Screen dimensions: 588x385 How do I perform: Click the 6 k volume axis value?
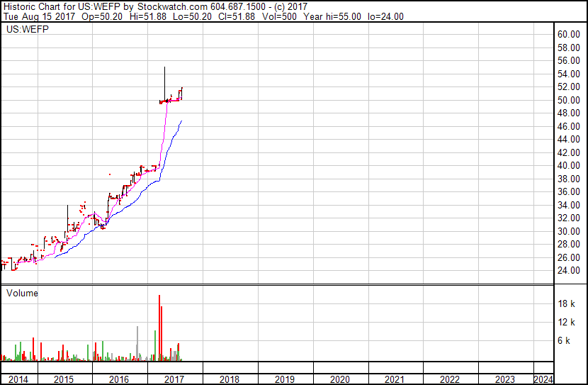tap(564, 340)
